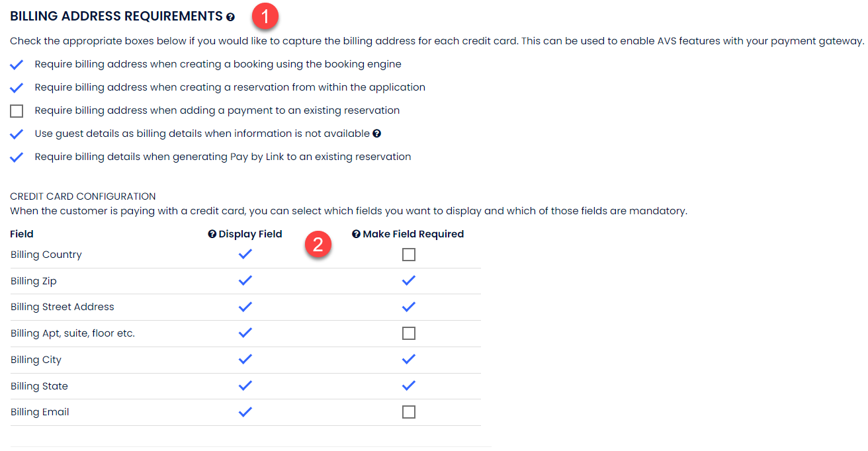The image size is (868, 451).
Task: Uncheck billing address for reservations within application
Action: click(17, 88)
